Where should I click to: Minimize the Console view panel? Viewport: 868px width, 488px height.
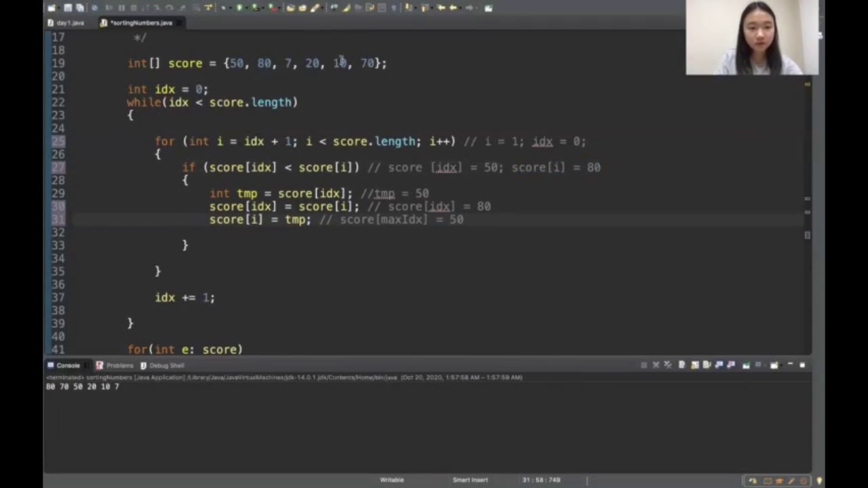tap(790, 365)
